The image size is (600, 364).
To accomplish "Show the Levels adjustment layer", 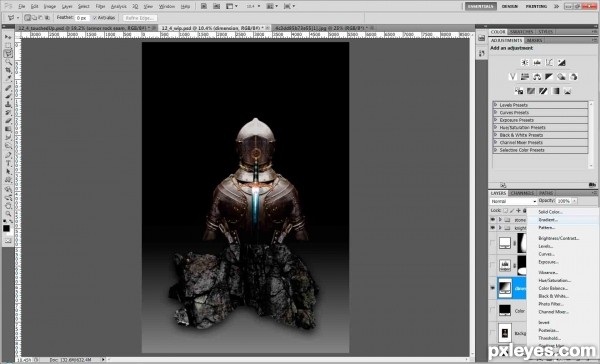I will pos(493,265).
